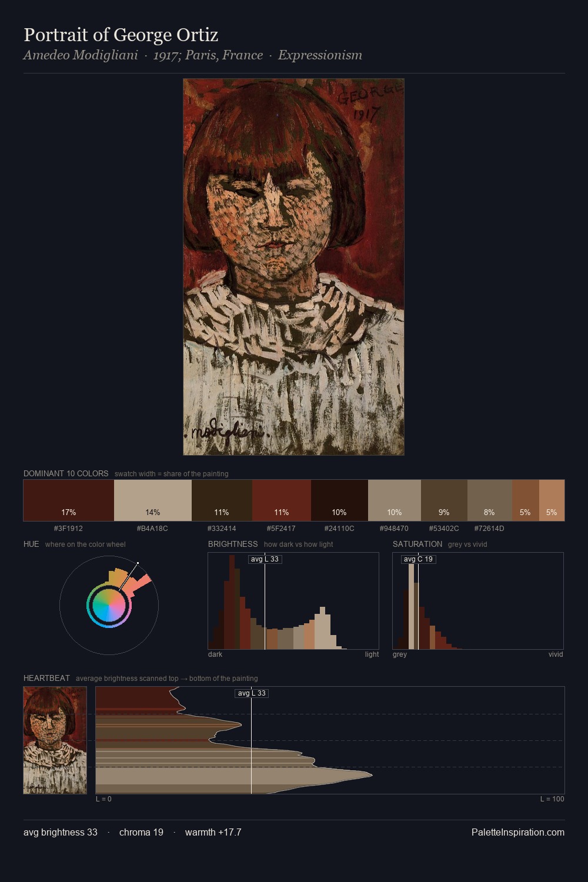Viewport: 588px width, 882px height.
Task: Click the 'warmth +17.7' footer stat
Action: 213,832
